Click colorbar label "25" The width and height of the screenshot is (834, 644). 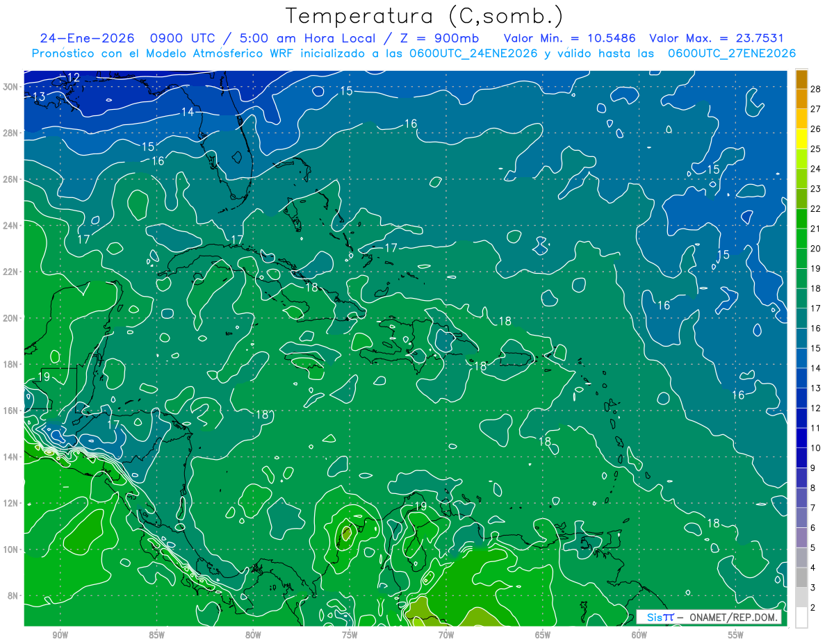pos(816,149)
